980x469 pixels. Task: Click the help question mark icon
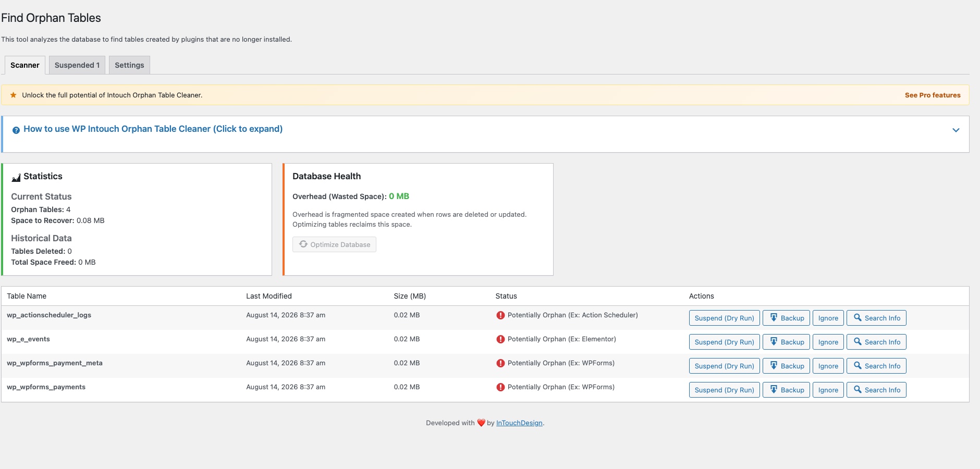[16, 130]
